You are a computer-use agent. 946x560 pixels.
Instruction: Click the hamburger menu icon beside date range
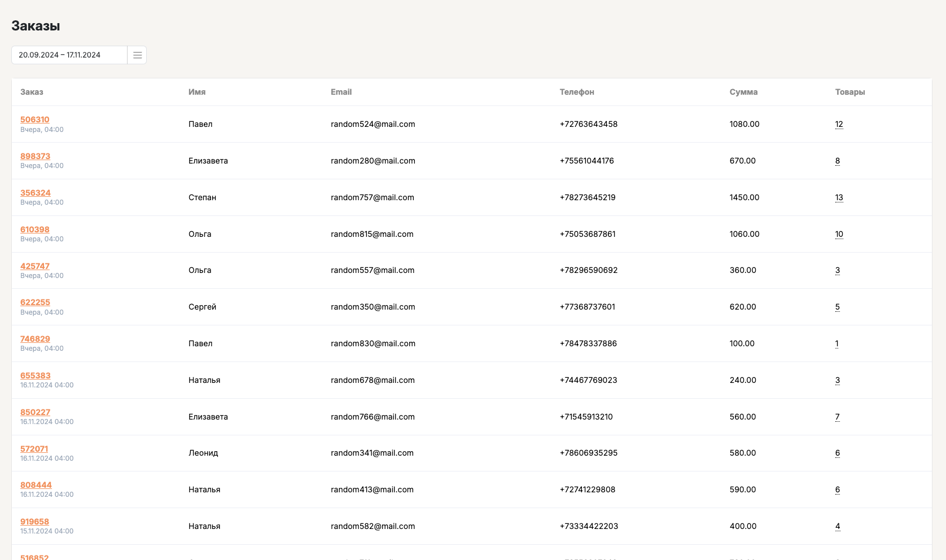pos(137,55)
